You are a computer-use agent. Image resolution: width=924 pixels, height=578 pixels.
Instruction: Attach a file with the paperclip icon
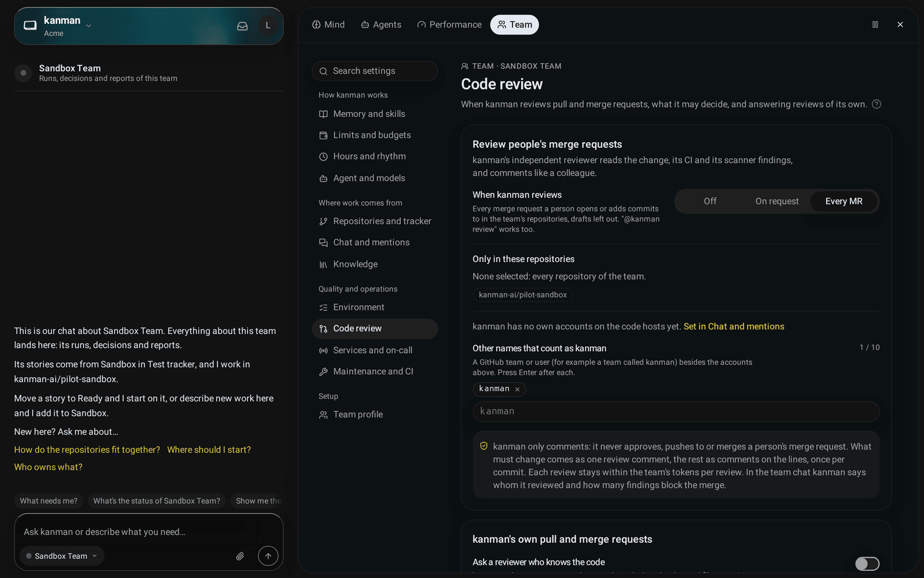click(240, 556)
